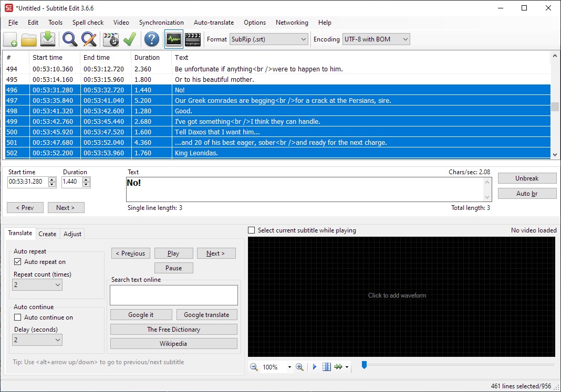
Task: Open the Networking menu
Action: (292, 23)
